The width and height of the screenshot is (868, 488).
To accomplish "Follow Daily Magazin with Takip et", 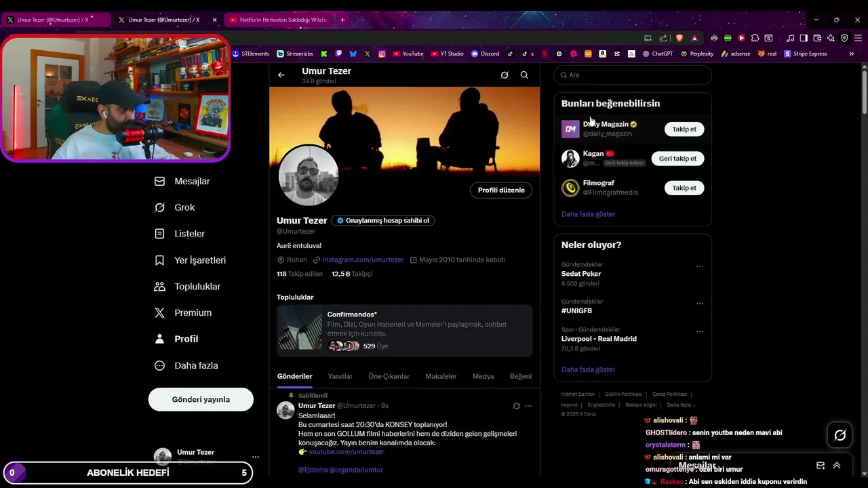I will pyautogui.click(x=684, y=129).
